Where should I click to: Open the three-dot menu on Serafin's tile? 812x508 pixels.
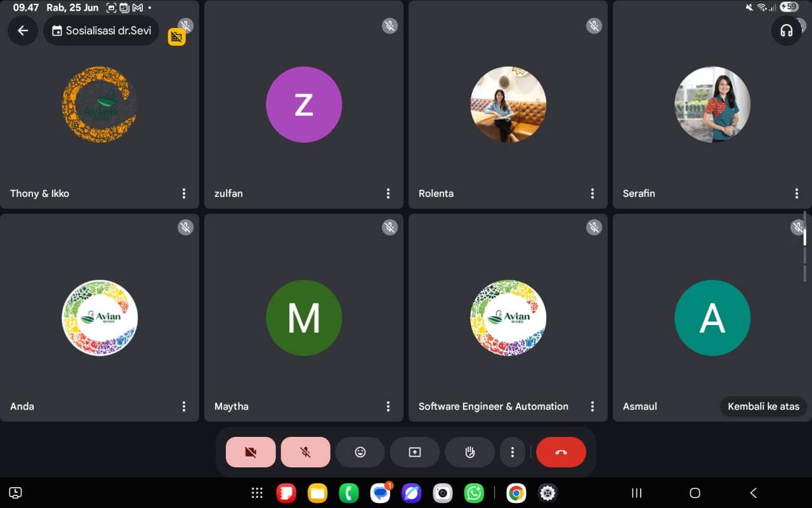(x=797, y=194)
